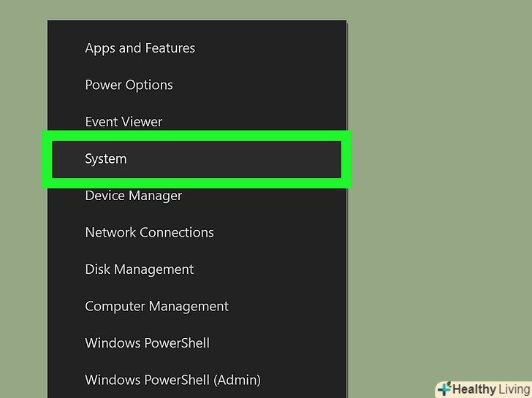Select Power Options in the context menu
Image resolution: width=532 pixels, height=398 pixels.
[129, 85]
